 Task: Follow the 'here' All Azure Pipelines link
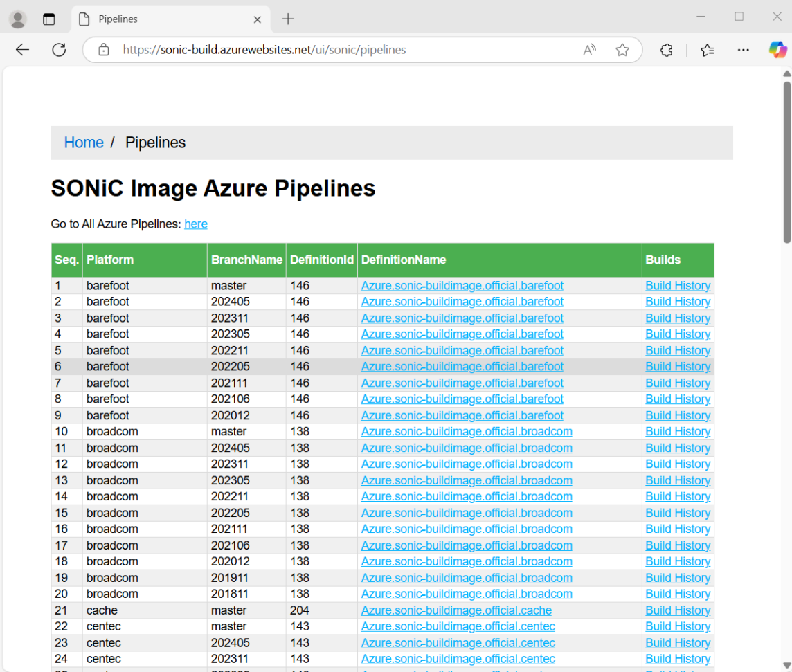pyautogui.click(x=196, y=224)
